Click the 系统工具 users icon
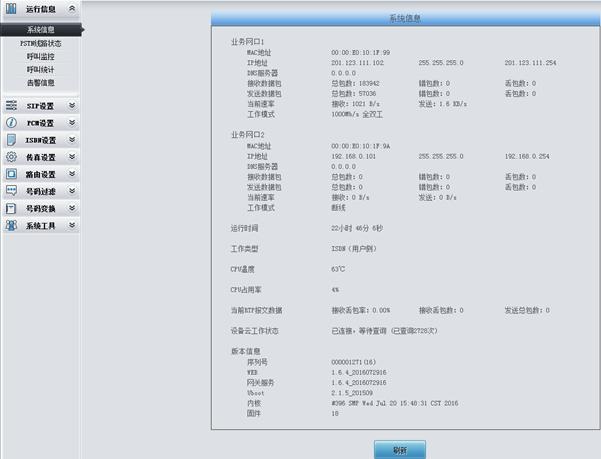 11,226
